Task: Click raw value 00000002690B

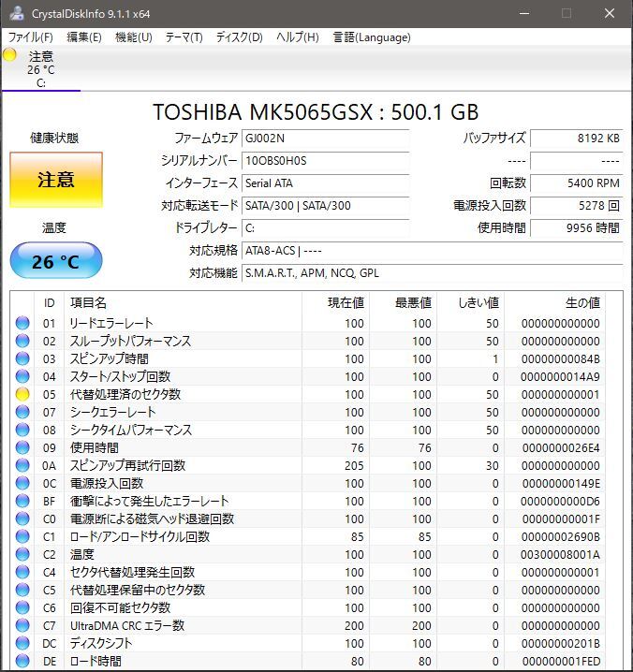Action: point(561,536)
